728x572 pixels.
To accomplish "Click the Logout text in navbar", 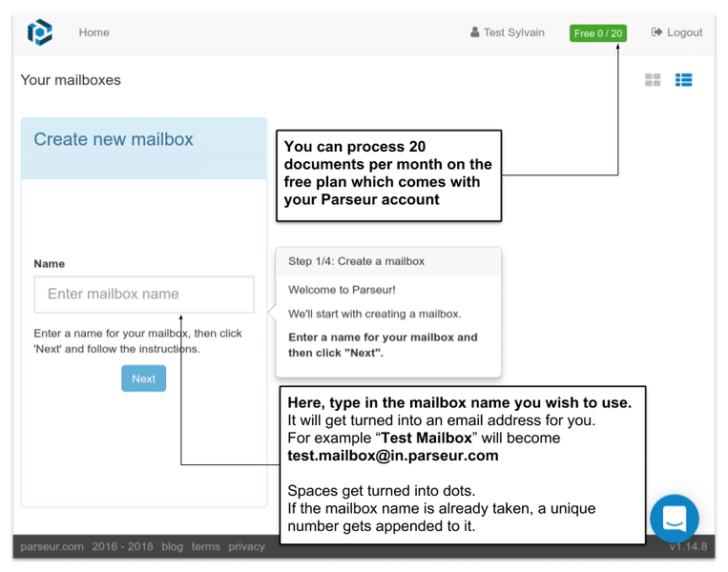I will [684, 32].
